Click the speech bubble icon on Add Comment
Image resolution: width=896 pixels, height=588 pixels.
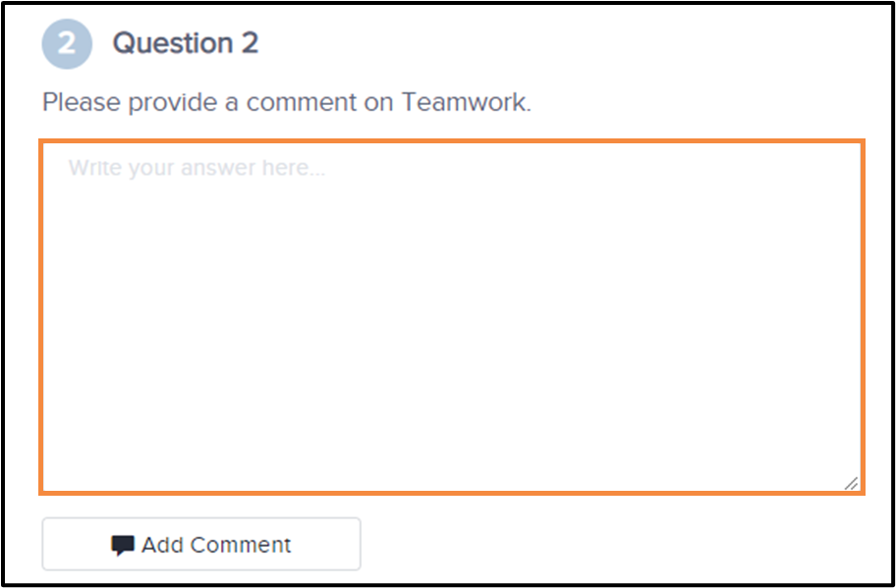123,545
